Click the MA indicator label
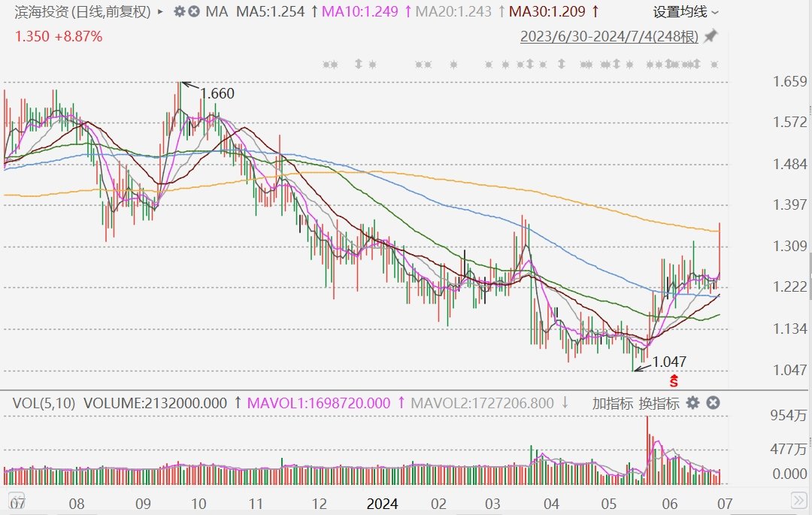Image resolution: width=812 pixels, height=515 pixels. pyautogui.click(x=217, y=11)
